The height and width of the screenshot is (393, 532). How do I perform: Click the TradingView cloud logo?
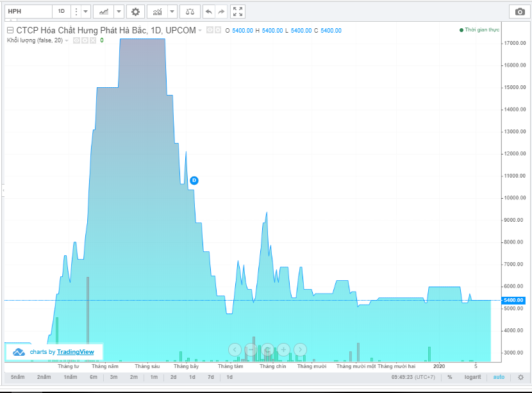click(19, 352)
